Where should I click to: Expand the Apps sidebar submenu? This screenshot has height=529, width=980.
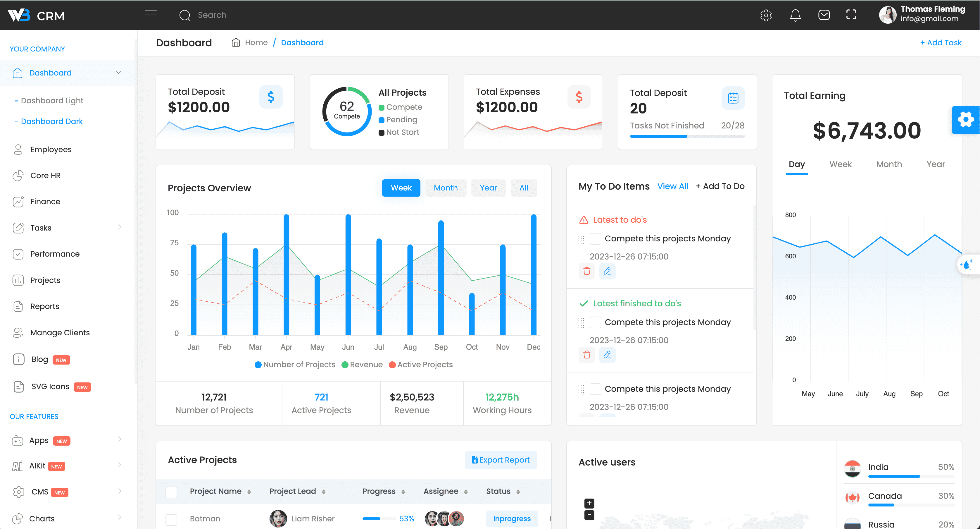pyautogui.click(x=120, y=439)
